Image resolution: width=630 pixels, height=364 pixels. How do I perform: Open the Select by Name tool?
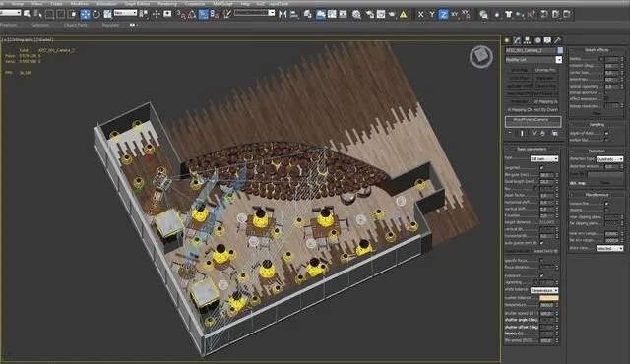tap(38, 14)
